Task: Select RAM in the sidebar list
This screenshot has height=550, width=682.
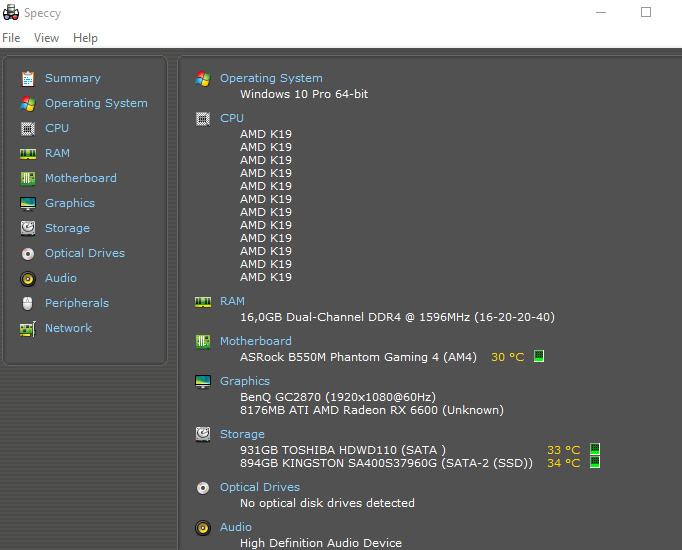Action: (x=57, y=153)
